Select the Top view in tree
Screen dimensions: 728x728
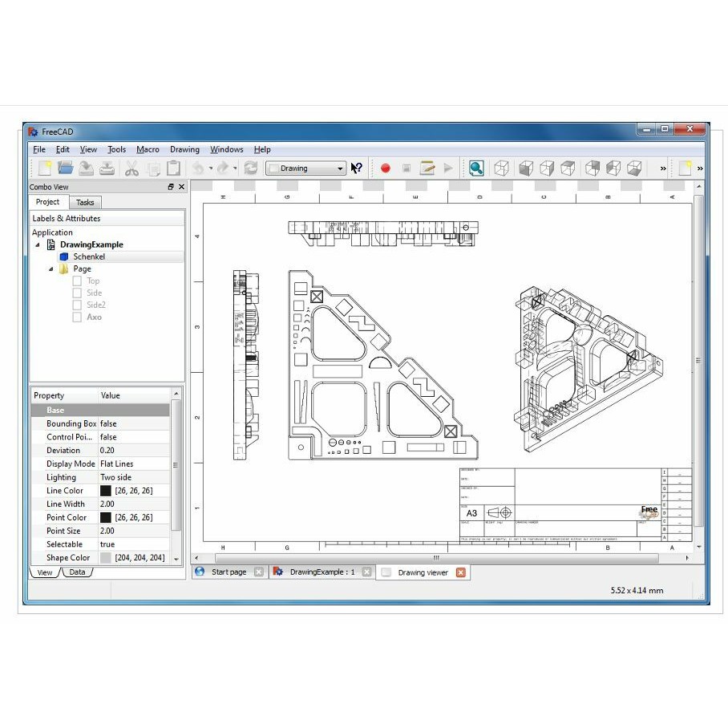(93, 281)
